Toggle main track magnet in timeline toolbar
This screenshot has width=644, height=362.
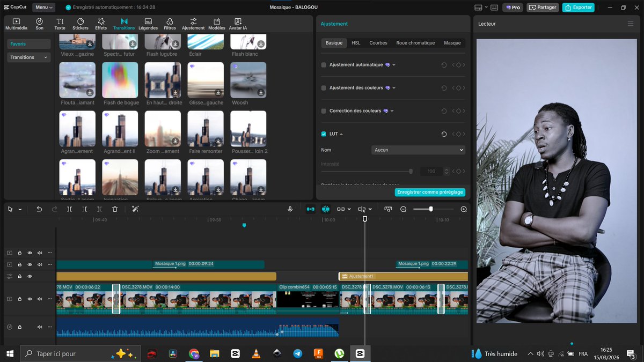(310, 209)
